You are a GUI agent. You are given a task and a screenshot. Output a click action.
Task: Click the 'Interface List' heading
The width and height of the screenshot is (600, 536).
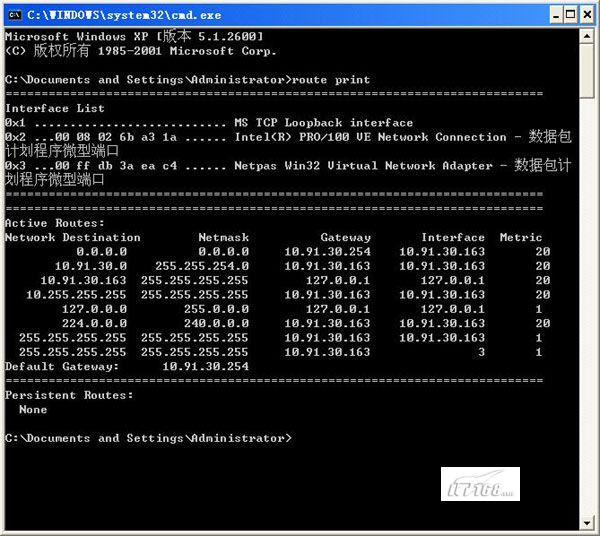(x=55, y=108)
